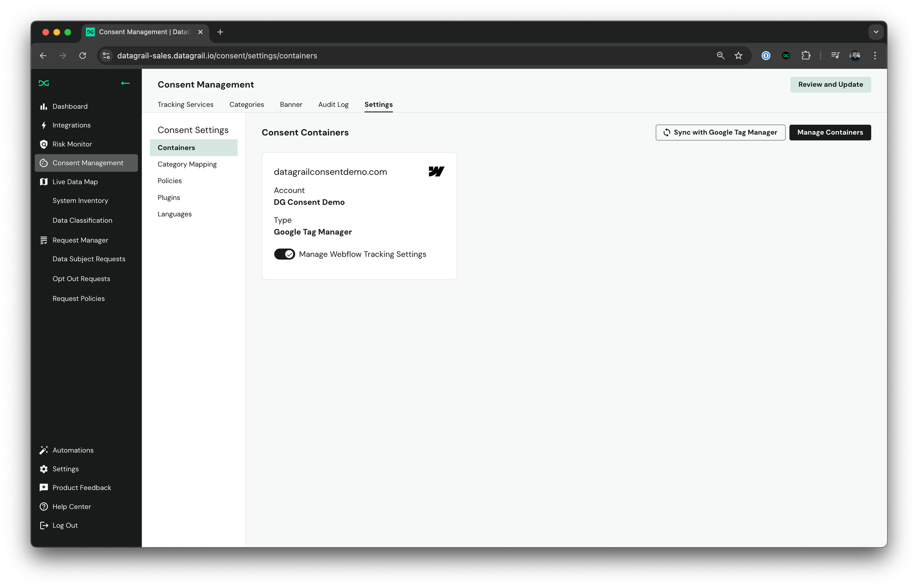Switch to the Banner tab
Viewport: 918px width, 588px height.
(291, 104)
